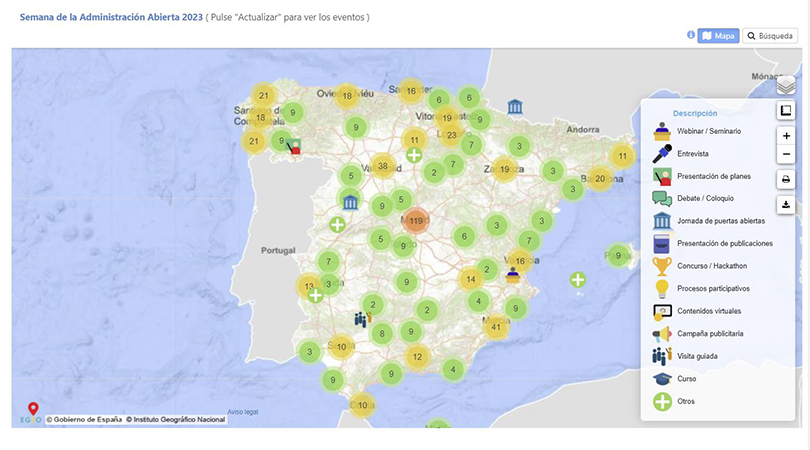Screen dimensions: 810x450
Task: Click the download map icon
Action: 786,205
